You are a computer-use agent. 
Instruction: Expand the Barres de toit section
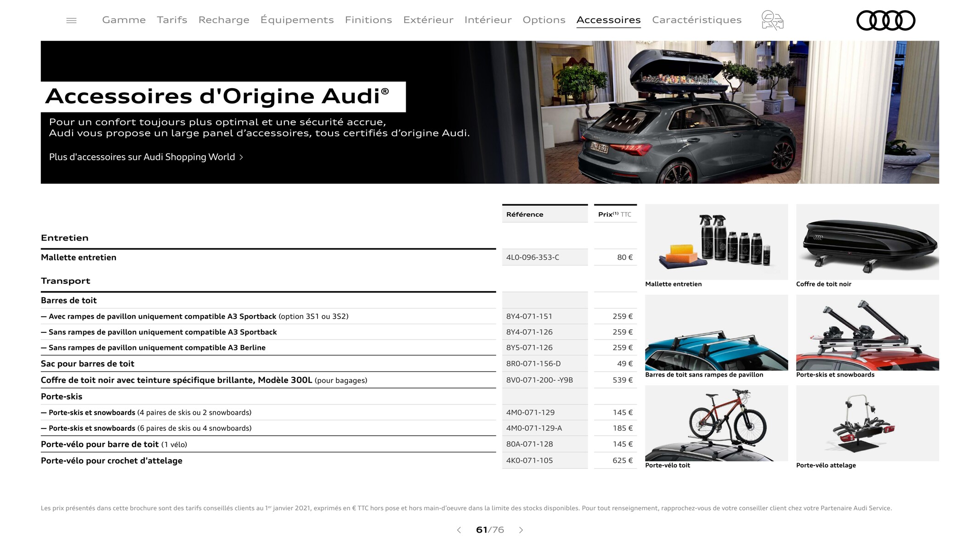[69, 301]
